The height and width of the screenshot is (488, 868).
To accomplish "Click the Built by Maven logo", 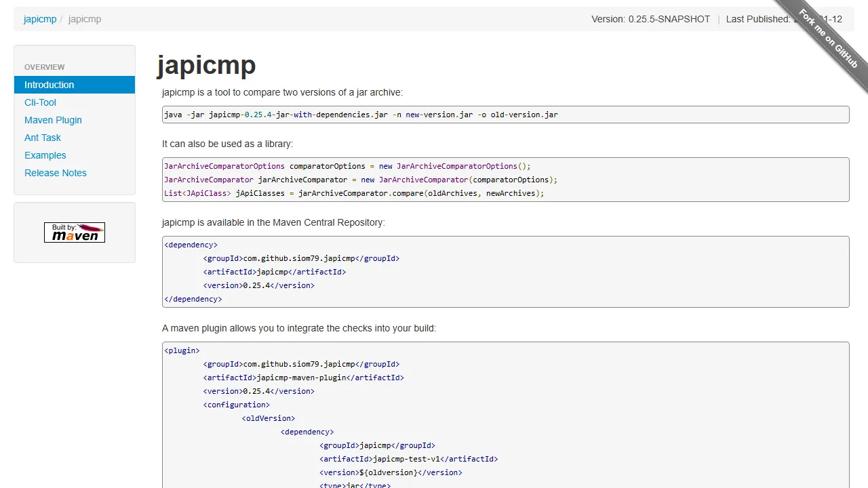I will [75, 232].
